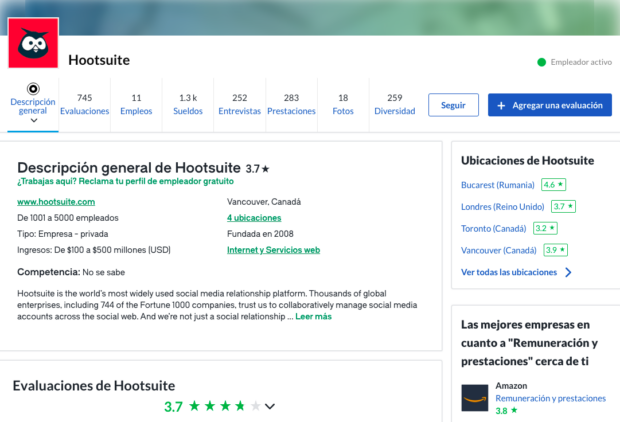Open the Vancouver (Canadá) location link
620x422 pixels.
click(499, 250)
